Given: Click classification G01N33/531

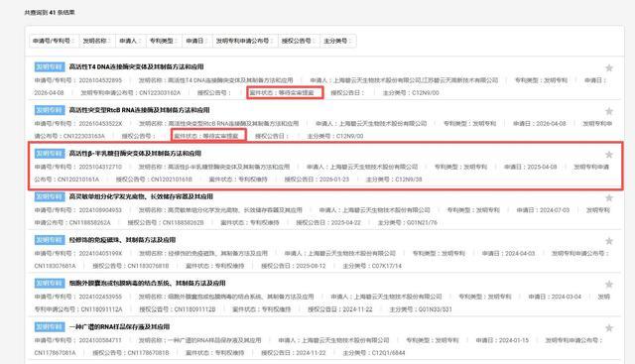Looking at the screenshot, I should point(436,309).
